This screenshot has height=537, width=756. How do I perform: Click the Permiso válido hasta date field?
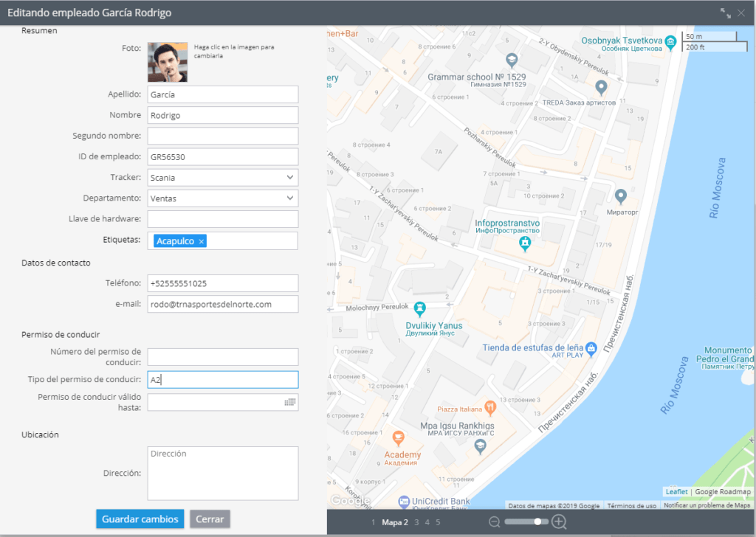(x=223, y=402)
